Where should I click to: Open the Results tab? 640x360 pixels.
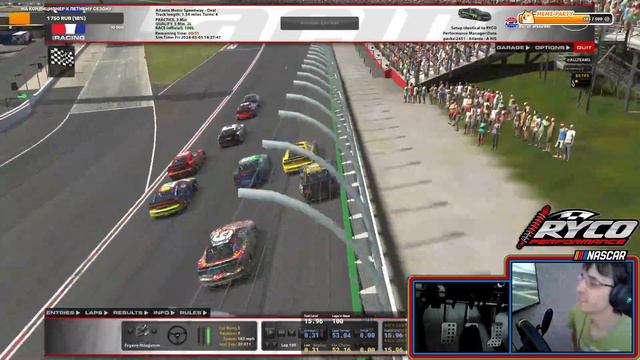[130, 313]
